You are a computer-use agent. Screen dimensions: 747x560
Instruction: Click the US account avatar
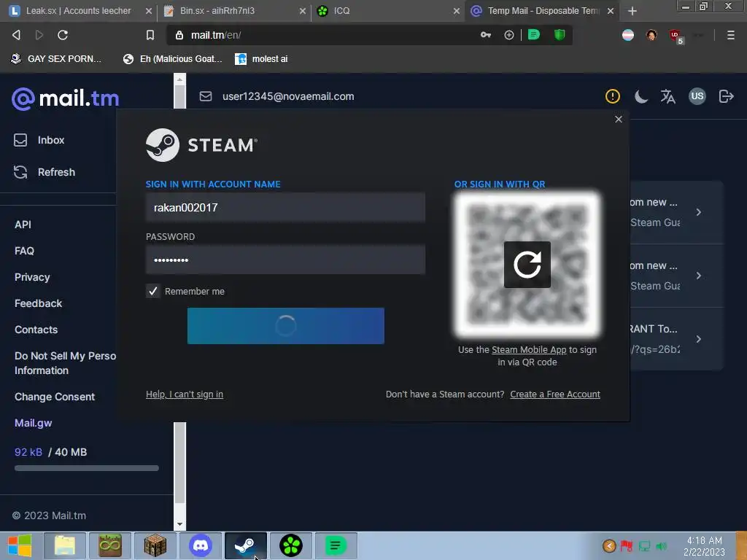click(x=697, y=96)
